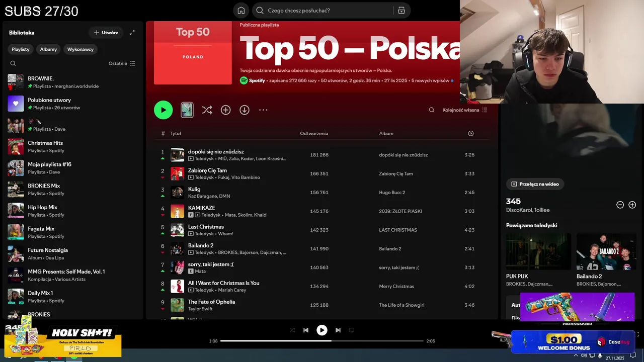The height and width of the screenshot is (362, 644).
Task: Sort by the Odtworzenia column header
Action: [314, 134]
